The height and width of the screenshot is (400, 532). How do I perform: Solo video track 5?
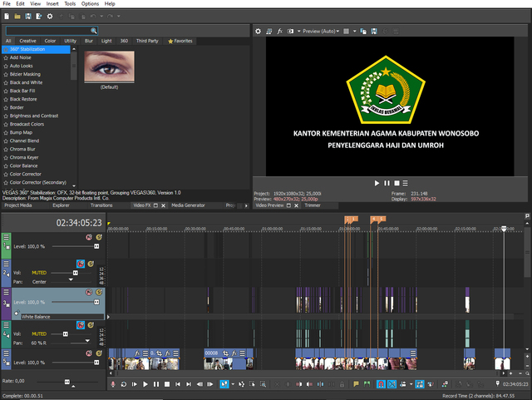(x=99, y=353)
